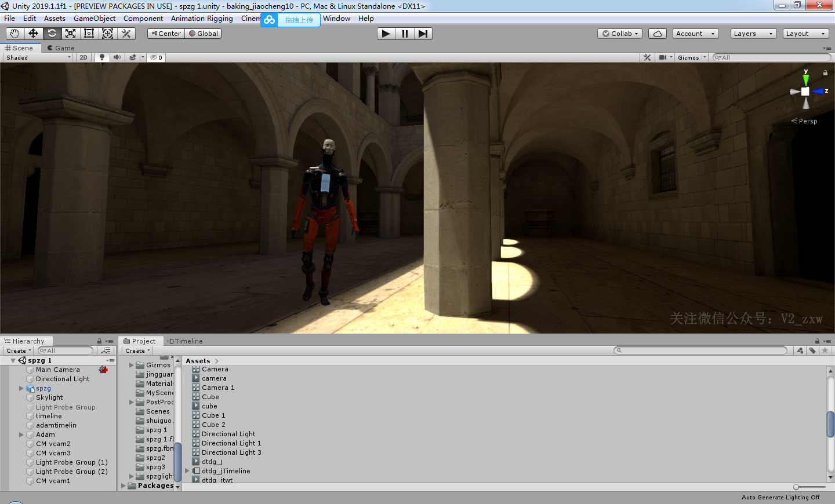835x504 pixels.
Task: Step one frame forward
Action: (423, 34)
